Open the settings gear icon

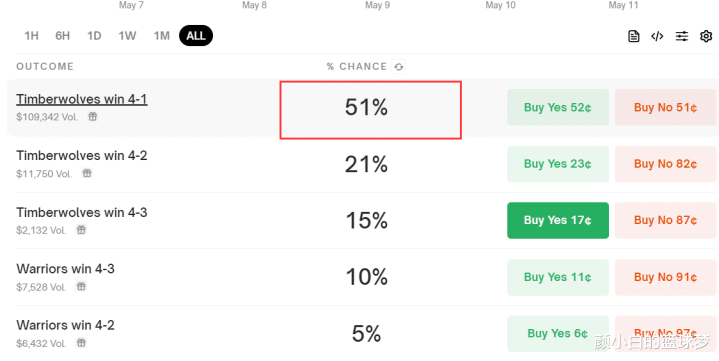pos(706,36)
